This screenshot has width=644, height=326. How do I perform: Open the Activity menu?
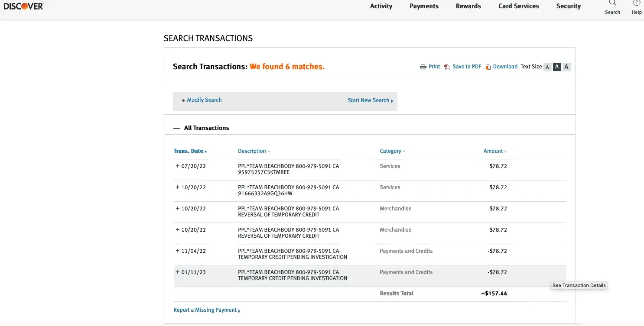(381, 6)
